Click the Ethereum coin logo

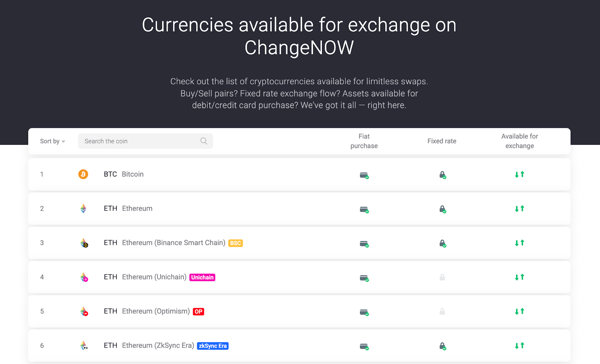[83, 208]
